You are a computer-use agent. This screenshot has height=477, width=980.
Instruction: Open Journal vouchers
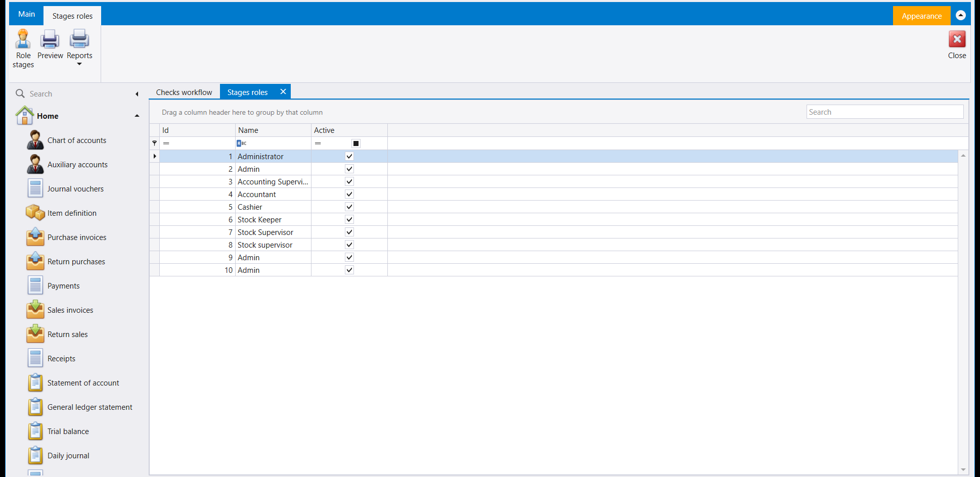click(75, 189)
